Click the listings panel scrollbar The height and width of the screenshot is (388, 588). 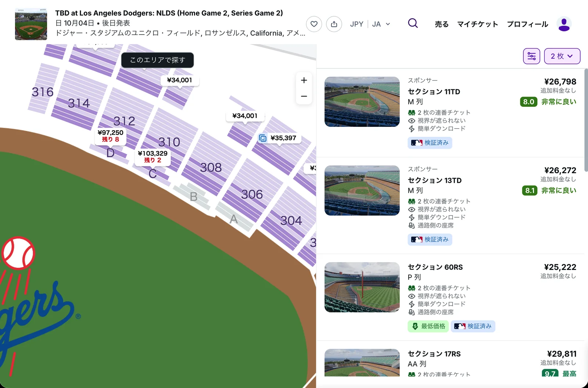pos(586,114)
